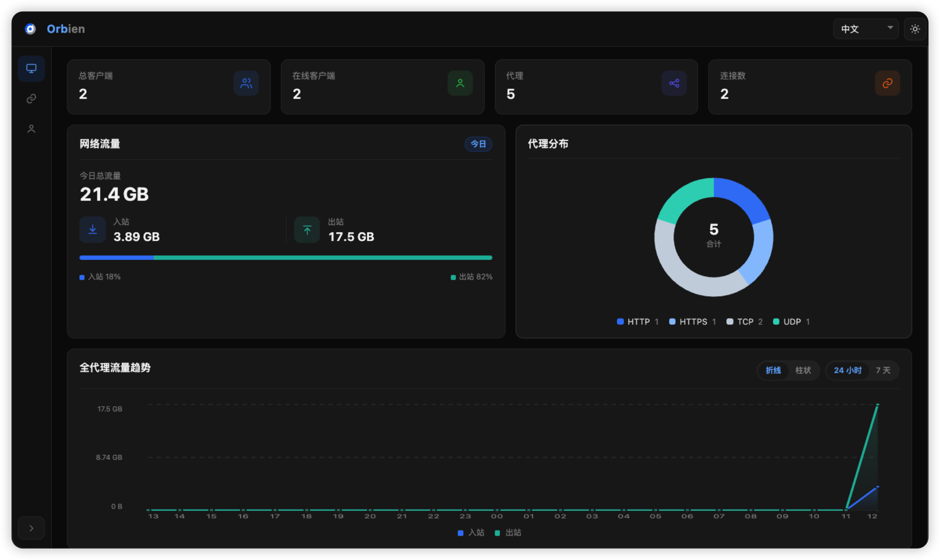Click the 今日 badge in 网络流量
The width and height of the screenshot is (940, 560).
pyautogui.click(x=478, y=144)
